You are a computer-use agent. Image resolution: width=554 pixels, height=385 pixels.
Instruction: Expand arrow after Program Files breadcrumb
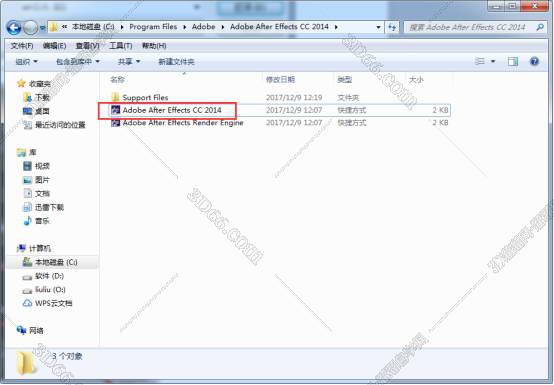click(184, 27)
